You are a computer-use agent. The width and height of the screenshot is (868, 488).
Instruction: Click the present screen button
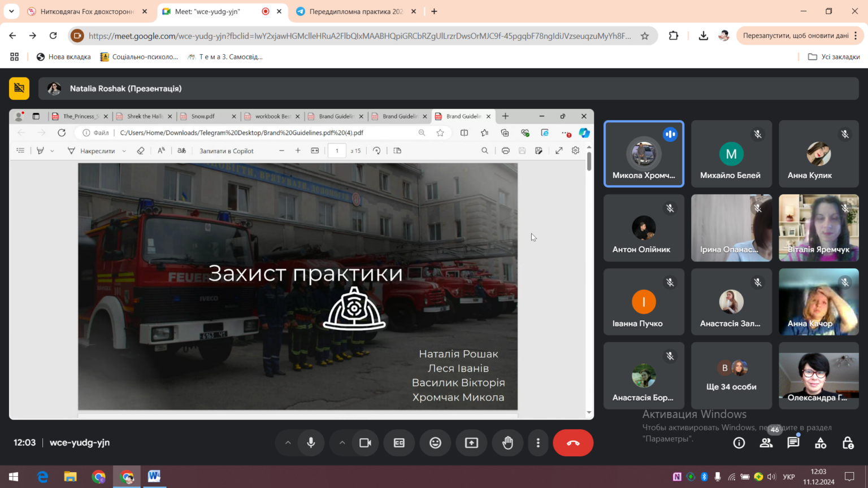tap(471, 443)
